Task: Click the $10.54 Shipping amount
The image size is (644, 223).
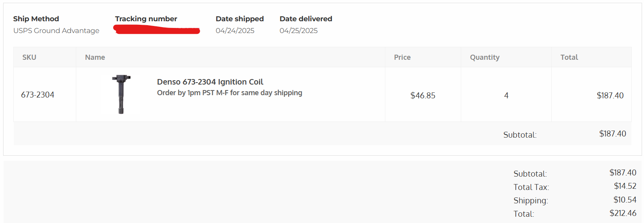Action: coord(624,200)
